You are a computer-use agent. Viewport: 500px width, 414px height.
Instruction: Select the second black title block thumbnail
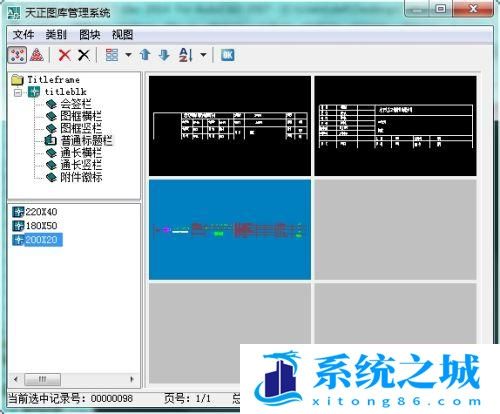coord(395,126)
